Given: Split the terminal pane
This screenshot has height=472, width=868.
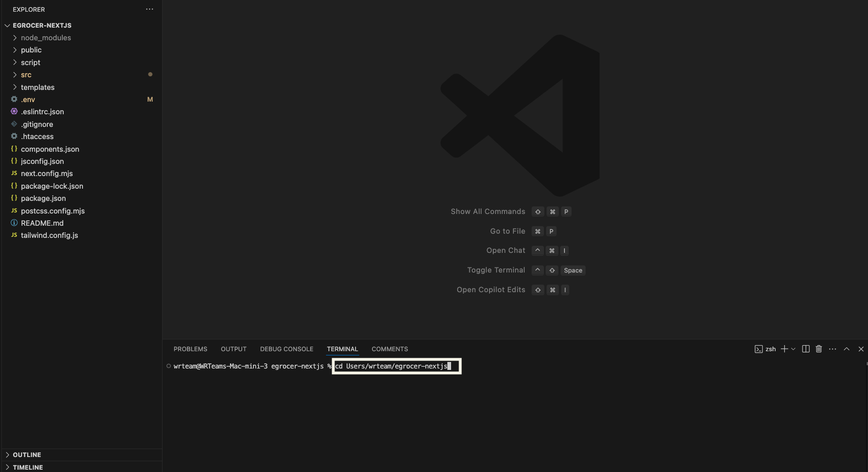Looking at the screenshot, I should coord(806,349).
